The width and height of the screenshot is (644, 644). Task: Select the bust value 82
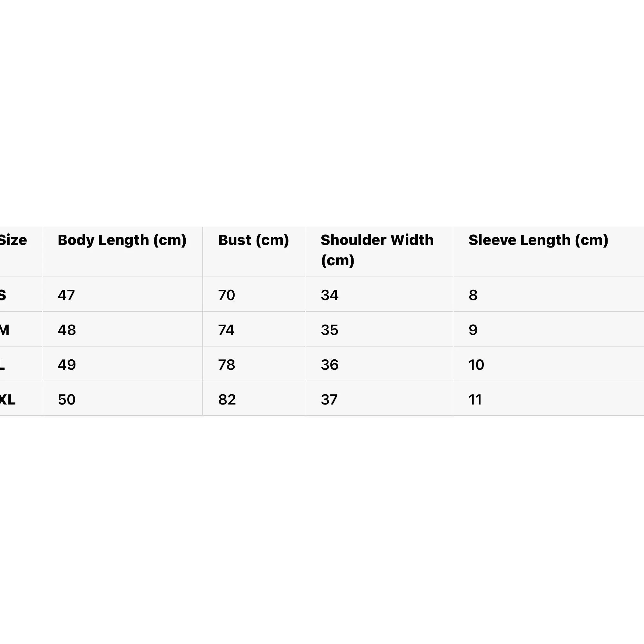click(227, 399)
